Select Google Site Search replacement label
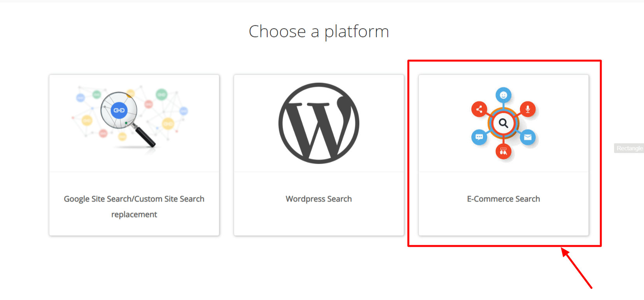The image size is (644, 300). pos(134,207)
